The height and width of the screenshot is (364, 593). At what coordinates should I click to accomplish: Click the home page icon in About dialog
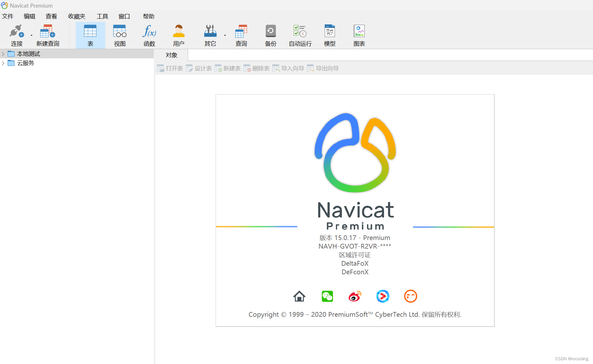[299, 296]
